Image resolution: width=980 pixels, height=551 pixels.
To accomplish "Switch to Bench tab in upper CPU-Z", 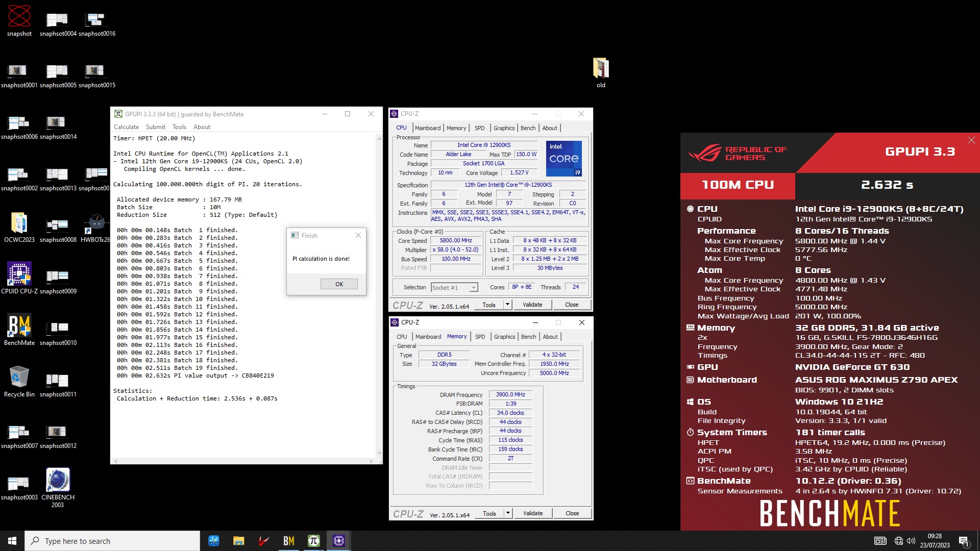I will tap(528, 128).
